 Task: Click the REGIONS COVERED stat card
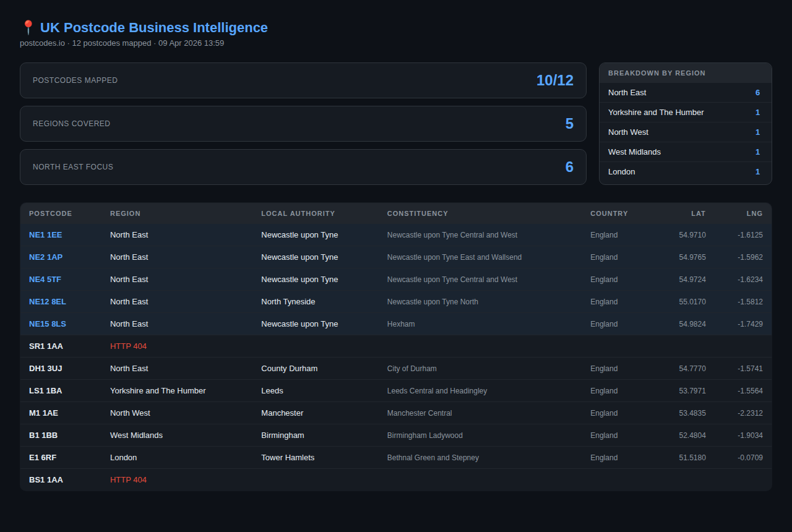pos(303,123)
